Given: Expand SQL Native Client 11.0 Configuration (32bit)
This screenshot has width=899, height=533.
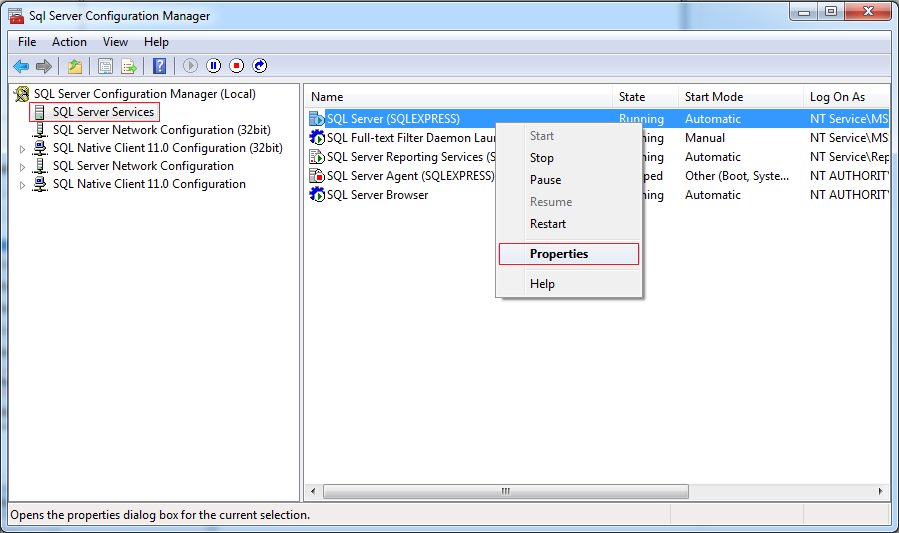Looking at the screenshot, I should click(22, 149).
